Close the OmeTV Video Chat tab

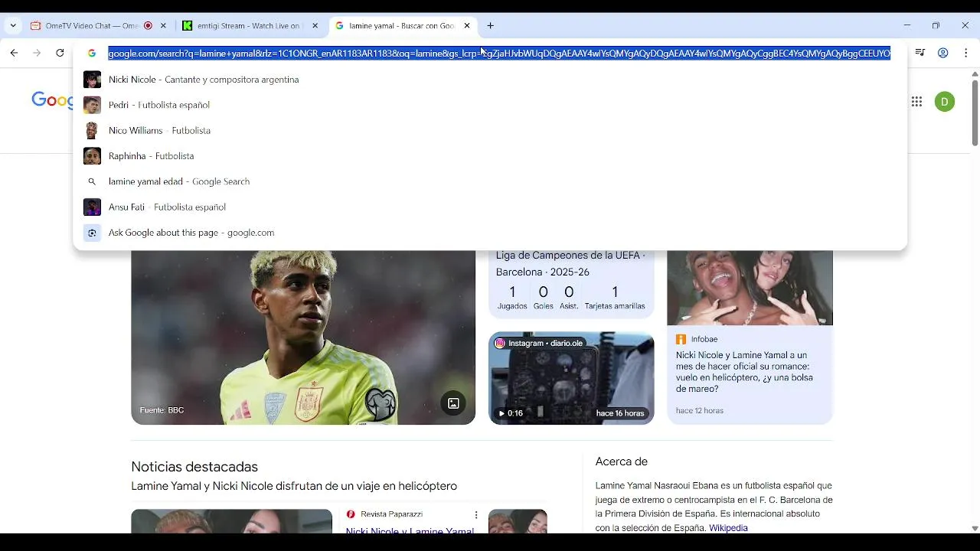163,25
